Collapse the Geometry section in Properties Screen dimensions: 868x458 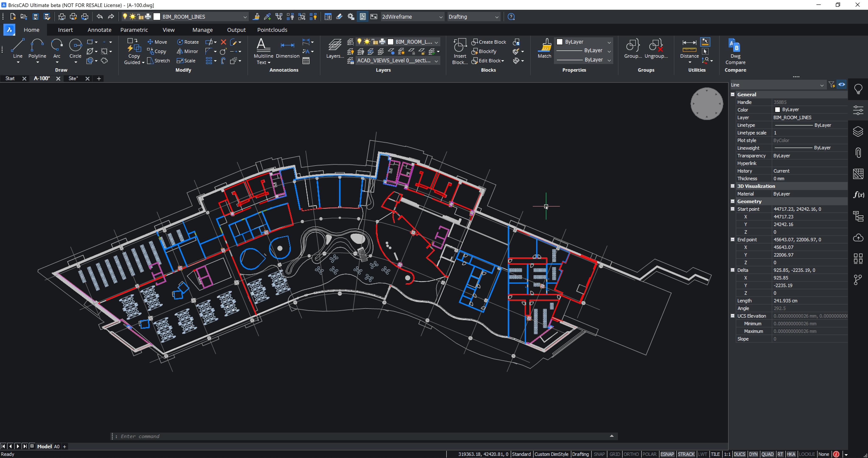point(733,201)
